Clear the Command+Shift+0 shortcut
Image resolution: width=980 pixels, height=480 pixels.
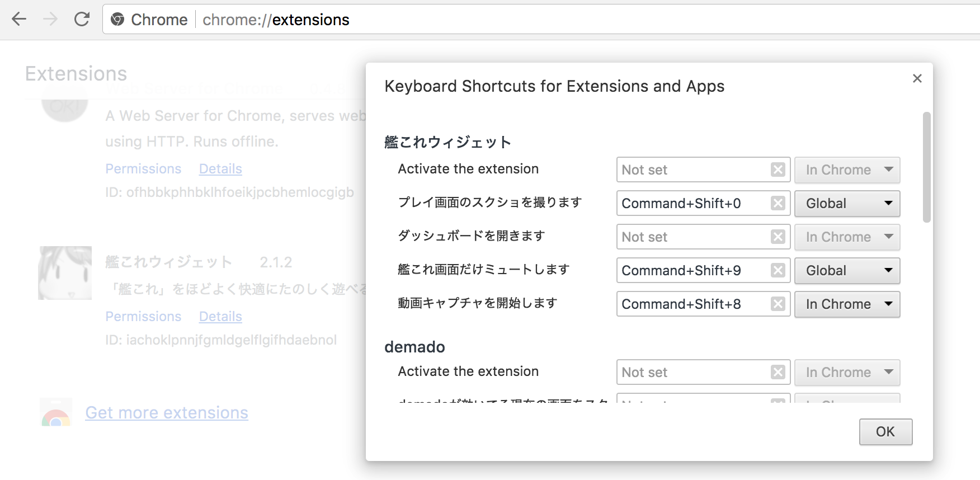pyautogui.click(x=778, y=203)
